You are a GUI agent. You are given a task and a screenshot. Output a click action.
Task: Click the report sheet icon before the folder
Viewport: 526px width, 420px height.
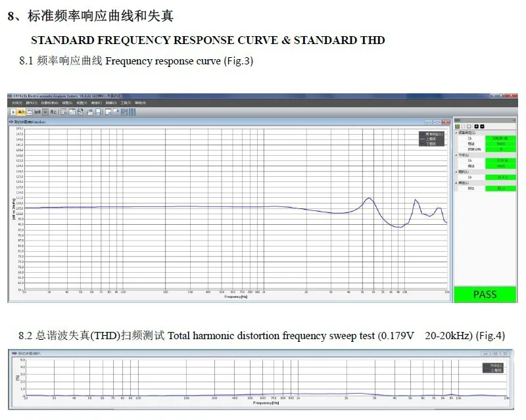(80, 112)
